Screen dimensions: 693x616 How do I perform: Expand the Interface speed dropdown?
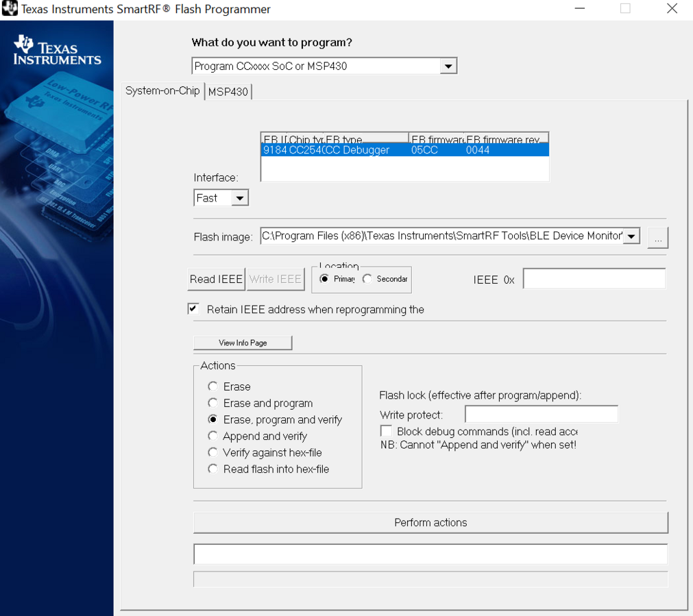239,198
